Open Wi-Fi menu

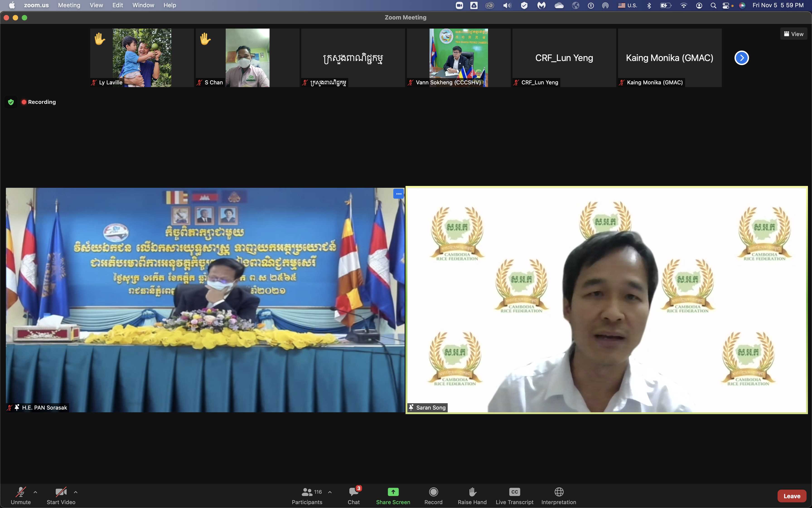(x=684, y=5)
